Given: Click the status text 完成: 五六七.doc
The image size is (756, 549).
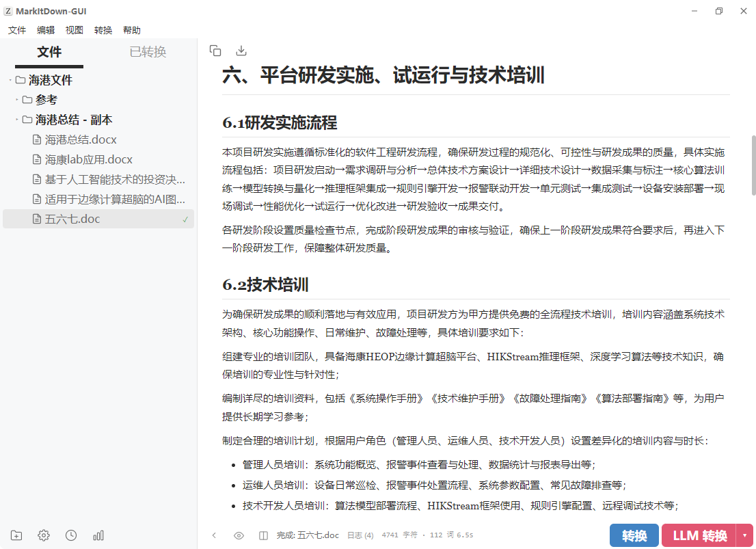Looking at the screenshot, I should coord(308,535).
